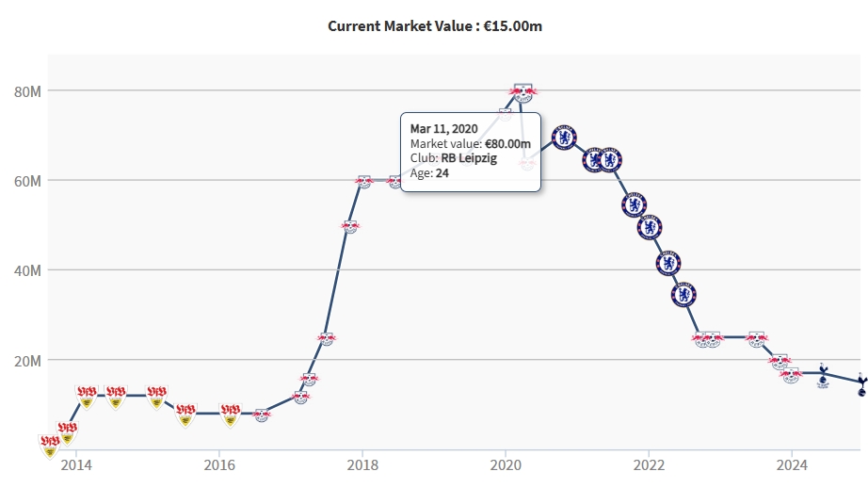Image resolution: width=868 pixels, height=488 pixels.
Task: Click the RB Leipzig marker at 50M in 2017
Action: [x=350, y=226]
